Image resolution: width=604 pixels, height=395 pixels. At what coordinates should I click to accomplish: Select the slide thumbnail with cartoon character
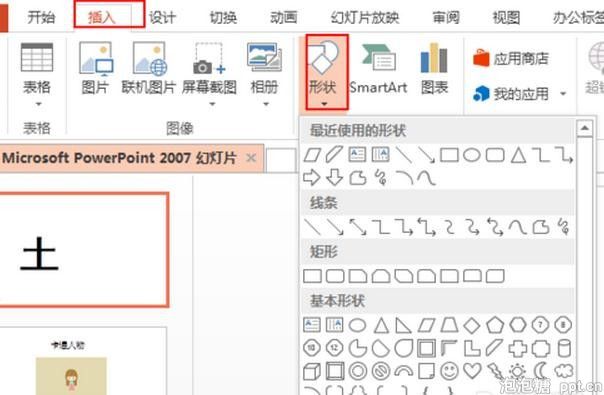83,361
